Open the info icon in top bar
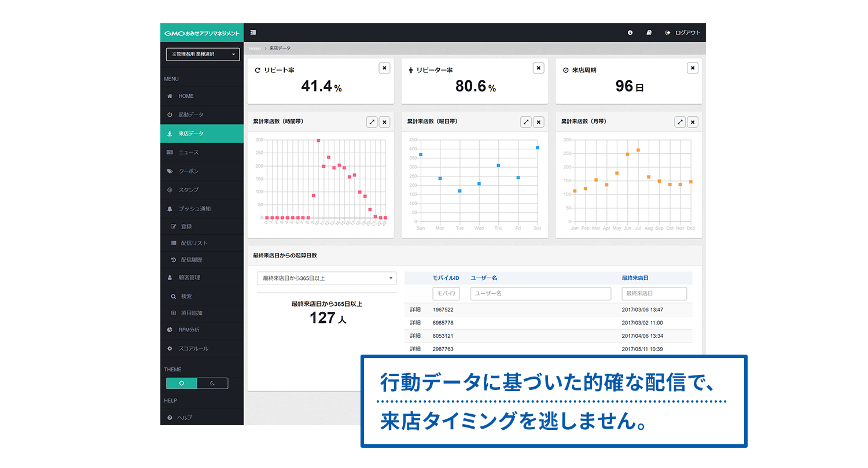This screenshot has width=868, height=468. (630, 32)
